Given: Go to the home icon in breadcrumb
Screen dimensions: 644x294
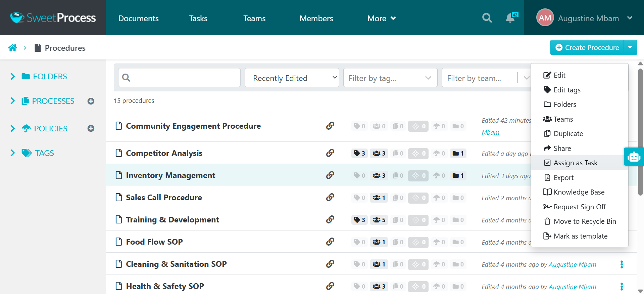Looking at the screenshot, I should point(13,48).
